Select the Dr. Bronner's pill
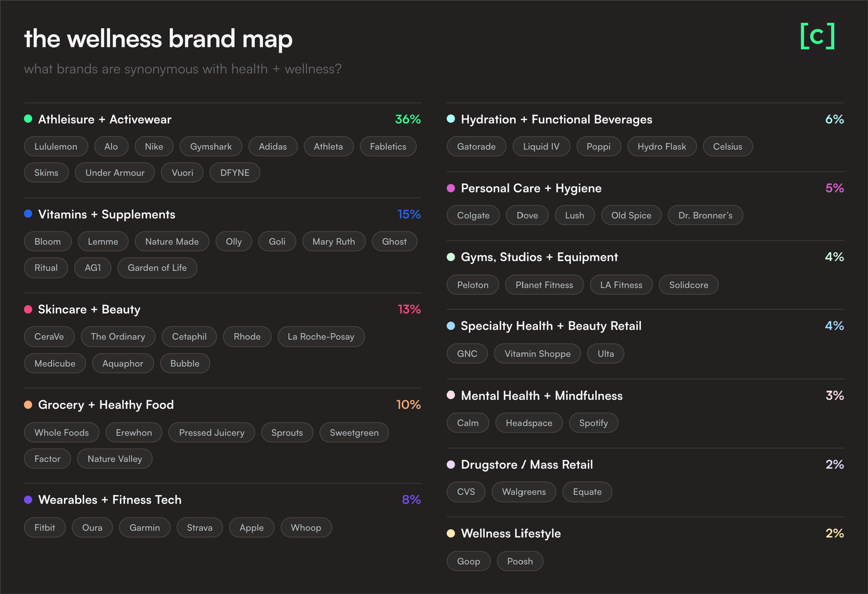This screenshot has width=868, height=594. tap(706, 215)
